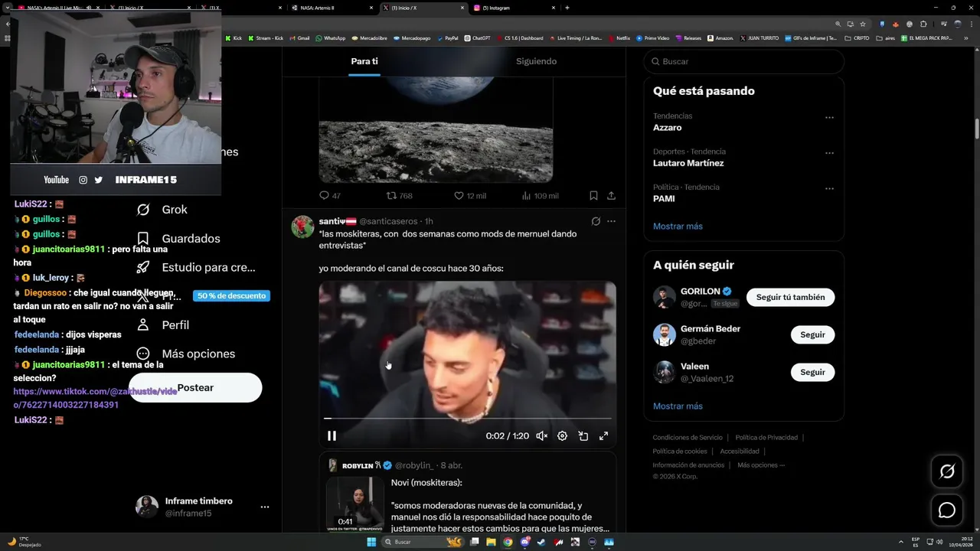Open browser extensions puzzle icon
Image resolution: width=980 pixels, height=551 pixels.
point(923,24)
